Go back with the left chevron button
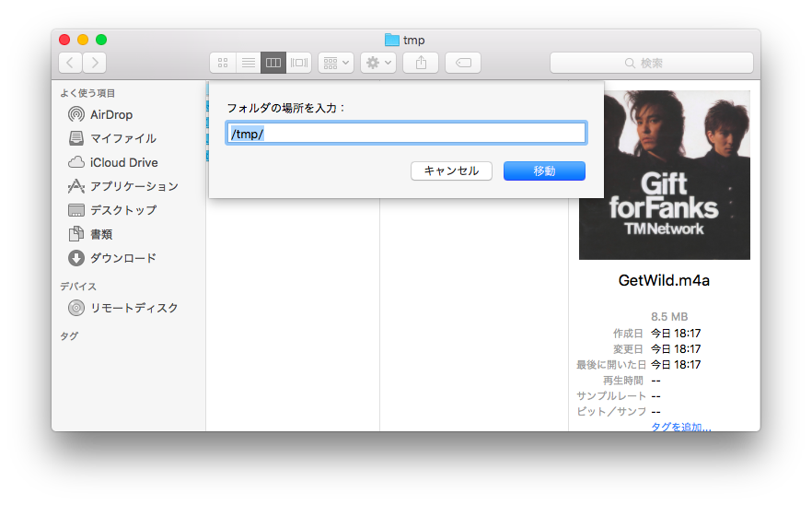The height and width of the screenshot is (505, 812). pyautogui.click(x=70, y=63)
